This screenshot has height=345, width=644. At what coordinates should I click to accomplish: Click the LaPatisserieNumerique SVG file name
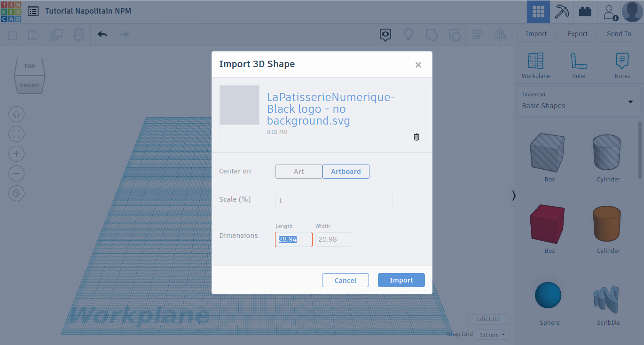point(331,109)
